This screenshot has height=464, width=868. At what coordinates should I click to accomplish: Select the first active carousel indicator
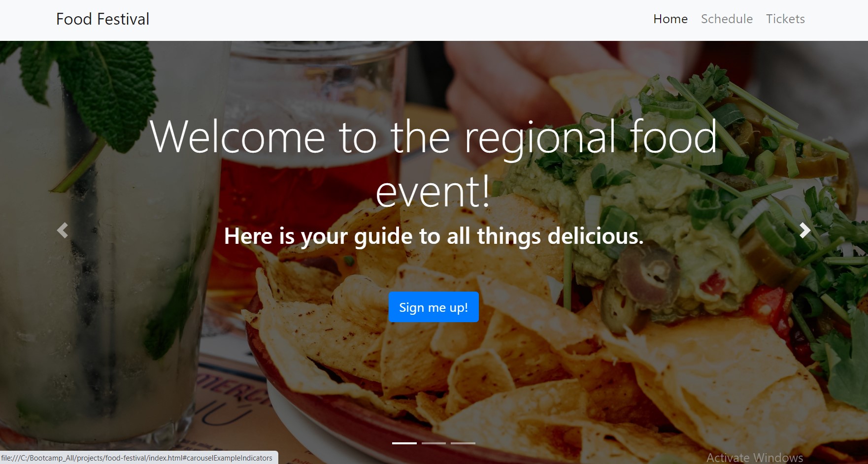pos(404,443)
